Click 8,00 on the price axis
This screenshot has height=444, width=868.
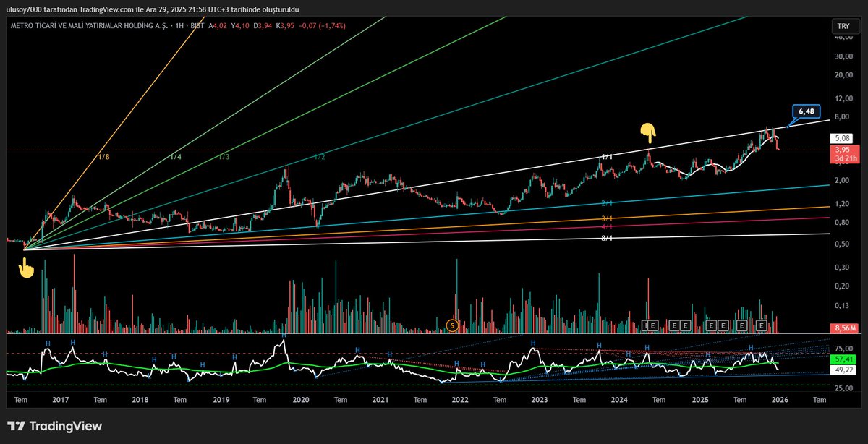843,117
